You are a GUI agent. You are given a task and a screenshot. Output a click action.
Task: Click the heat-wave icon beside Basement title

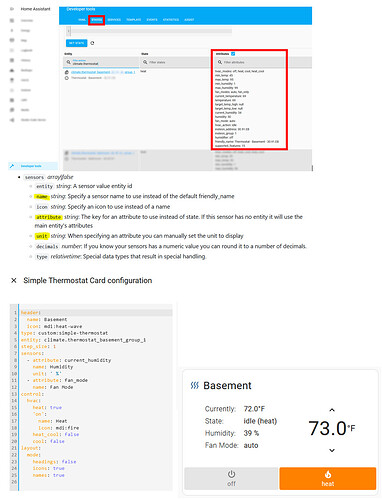(195, 386)
